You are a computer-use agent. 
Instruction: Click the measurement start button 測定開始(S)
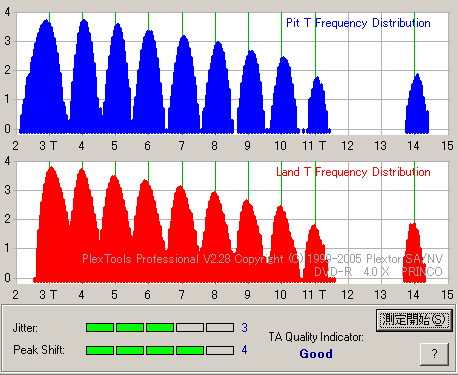click(414, 320)
